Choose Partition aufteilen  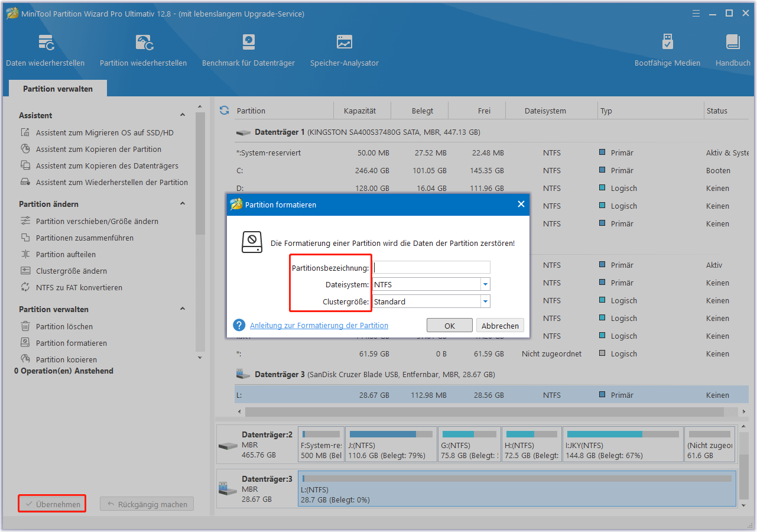[x=66, y=255]
